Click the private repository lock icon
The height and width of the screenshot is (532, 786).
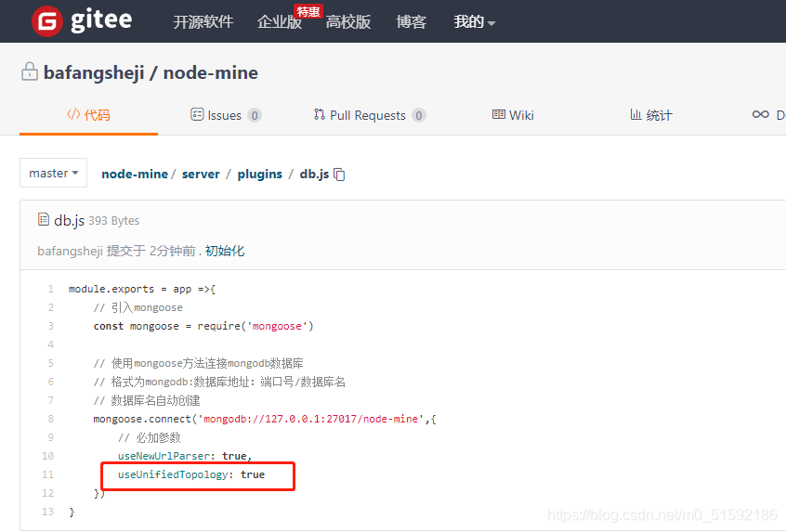tap(30, 71)
